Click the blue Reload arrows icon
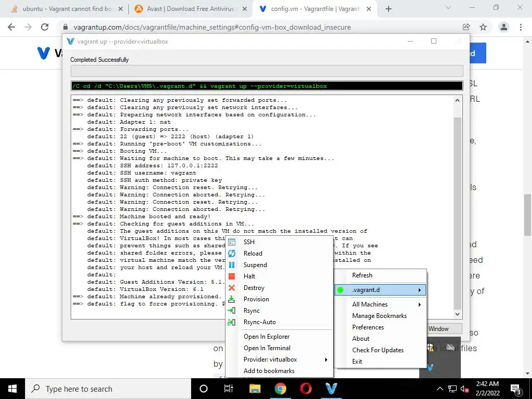This screenshot has height=399, width=532. (x=232, y=254)
